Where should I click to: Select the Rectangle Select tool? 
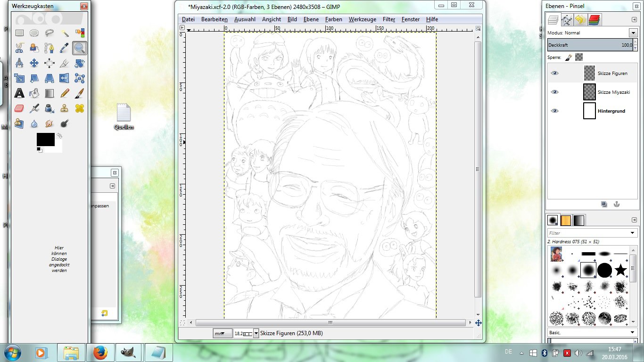click(19, 33)
